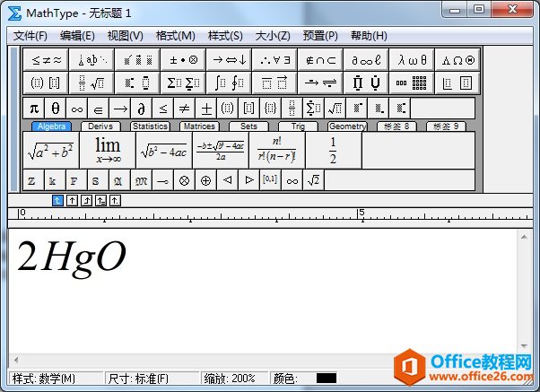
Task: Click the 2HgO equation in editing area
Action: (x=72, y=258)
